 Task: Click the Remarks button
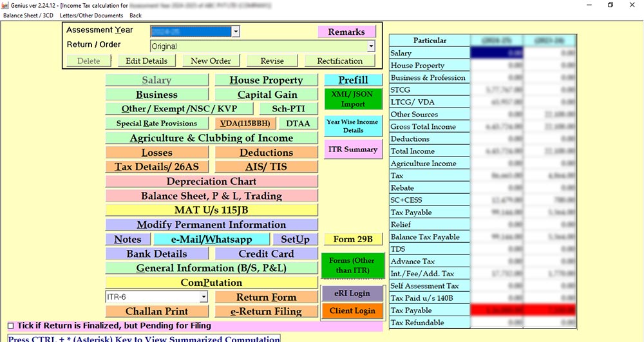point(346,32)
